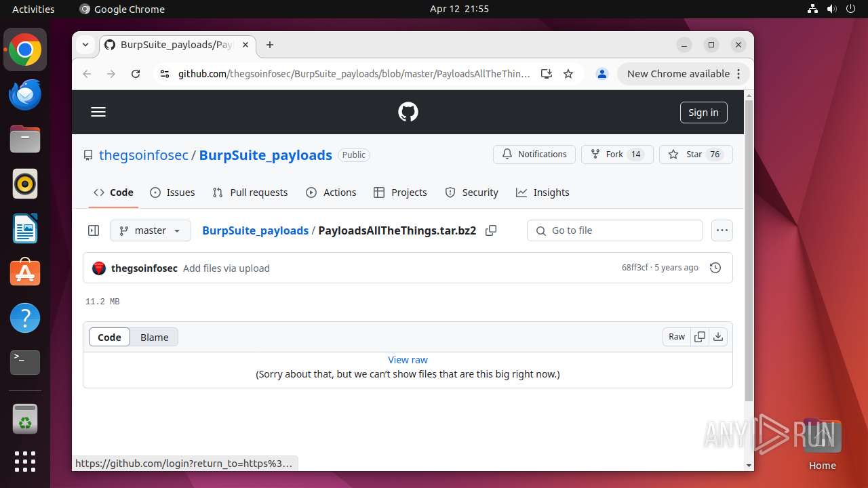Click the Sign in button
This screenshot has height=488, width=868.
click(x=703, y=113)
